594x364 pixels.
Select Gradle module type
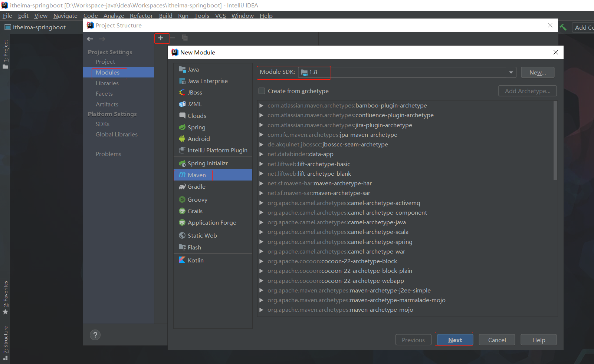coord(213,186)
